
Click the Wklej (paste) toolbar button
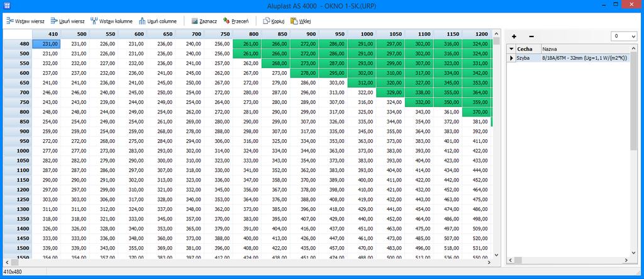coord(300,21)
